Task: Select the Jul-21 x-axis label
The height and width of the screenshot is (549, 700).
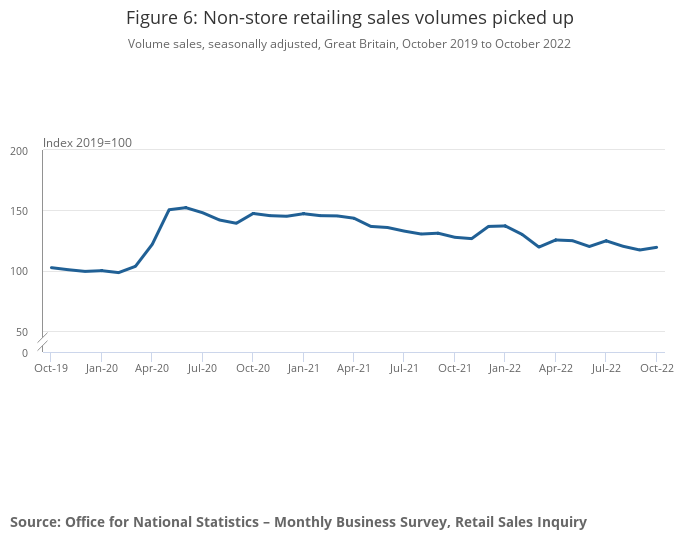Action: pyautogui.click(x=404, y=368)
